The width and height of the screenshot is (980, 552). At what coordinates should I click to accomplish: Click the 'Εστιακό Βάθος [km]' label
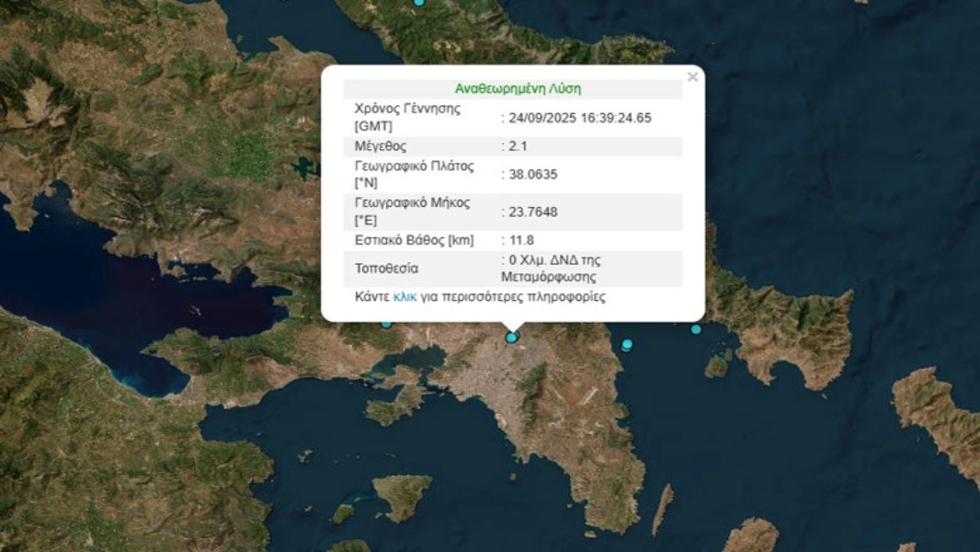pyautogui.click(x=414, y=241)
